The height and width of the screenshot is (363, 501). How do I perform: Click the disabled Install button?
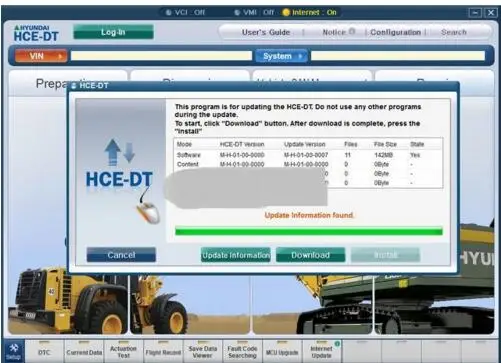(385, 255)
